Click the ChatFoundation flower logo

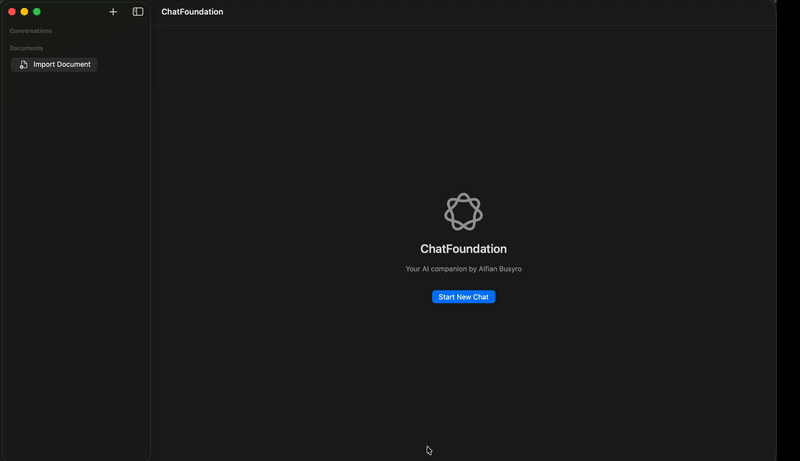pos(463,212)
